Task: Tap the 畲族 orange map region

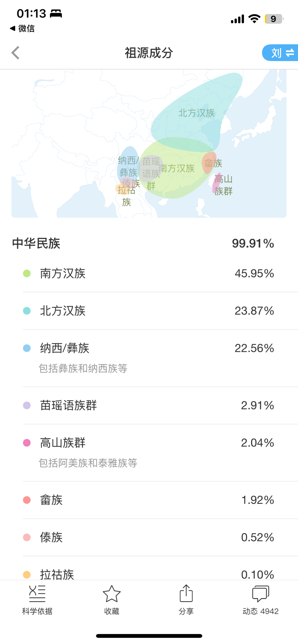Action: tap(209, 163)
